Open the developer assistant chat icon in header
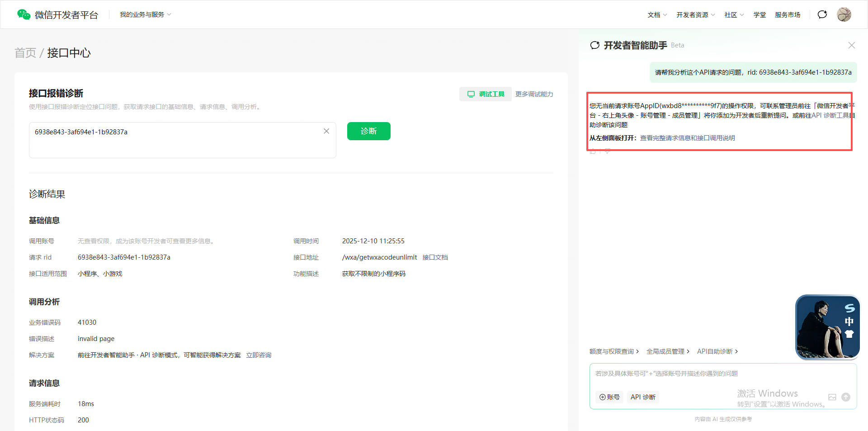This screenshot has width=868, height=431. 822,14
